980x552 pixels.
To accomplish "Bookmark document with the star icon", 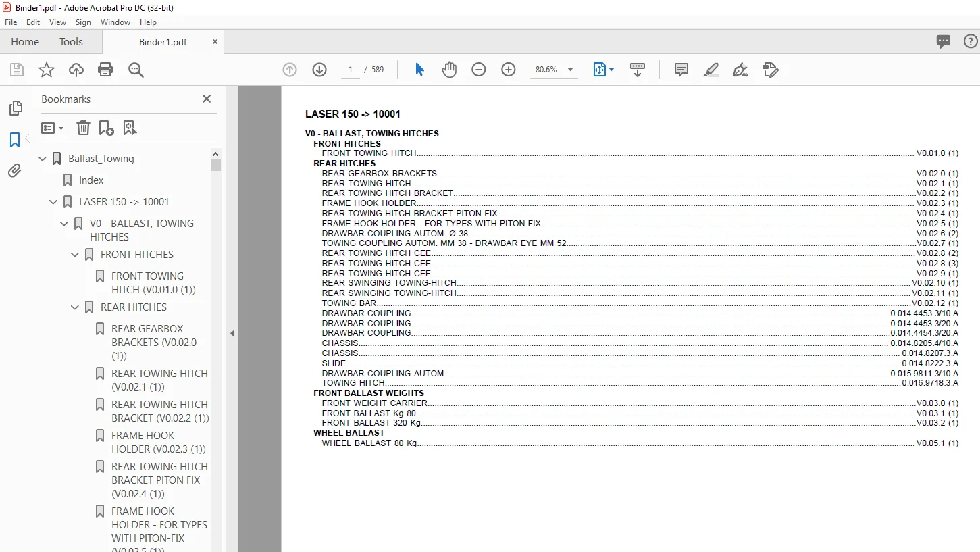I will pyautogui.click(x=47, y=70).
